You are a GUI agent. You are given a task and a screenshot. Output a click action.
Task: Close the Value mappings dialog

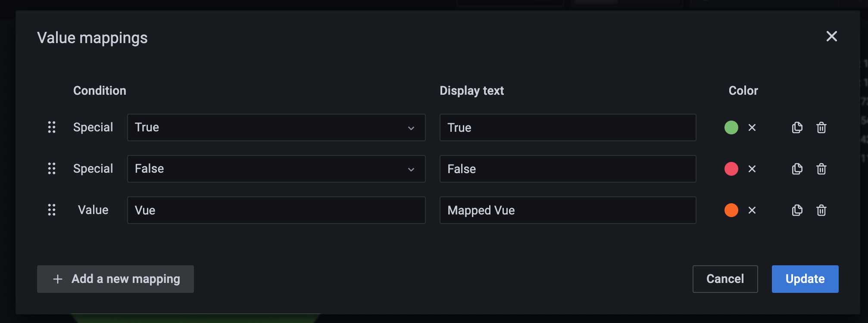click(x=832, y=37)
